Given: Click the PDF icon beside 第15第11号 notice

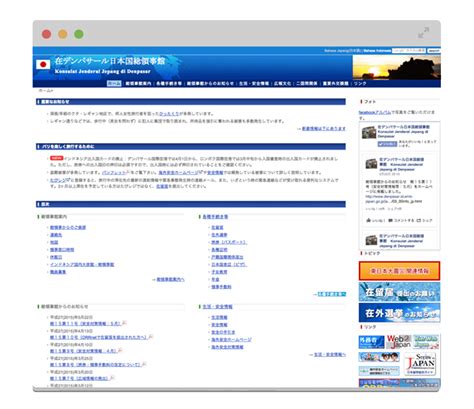Looking at the screenshot, I should [x=124, y=323].
